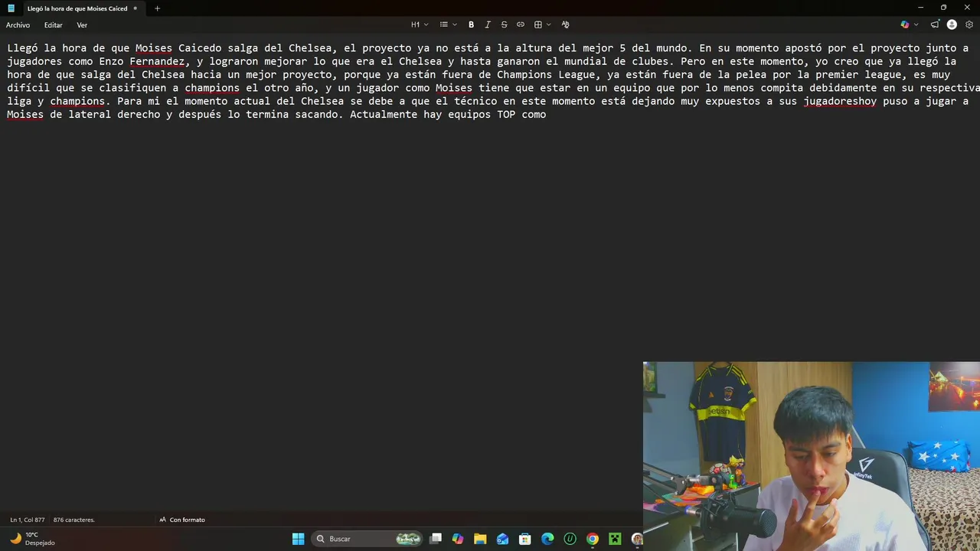This screenshot has height=551, width=980.
Task: Toggle italic formatting
Action: (488, 24)
